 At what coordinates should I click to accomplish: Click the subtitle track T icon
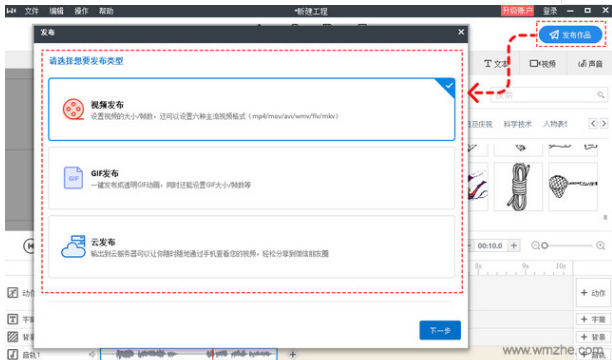[x=13, y=319]
